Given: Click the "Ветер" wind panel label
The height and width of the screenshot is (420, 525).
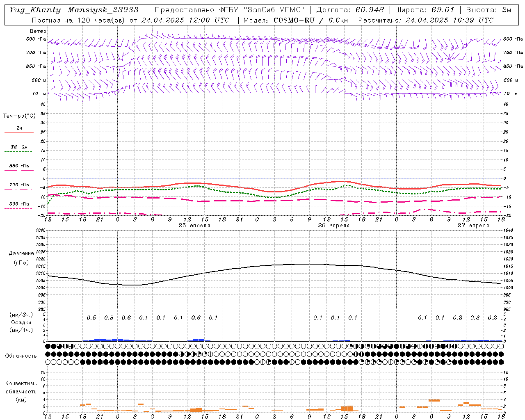Looking at the screenshot, I should (38, 31).
